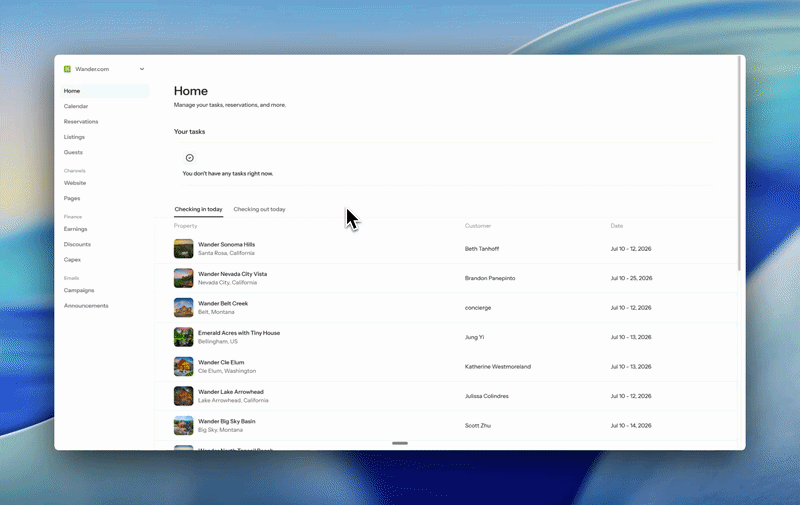Click the green Wander.com logo icon
This screenshot has width=800, height=505.
click(67, 69)
